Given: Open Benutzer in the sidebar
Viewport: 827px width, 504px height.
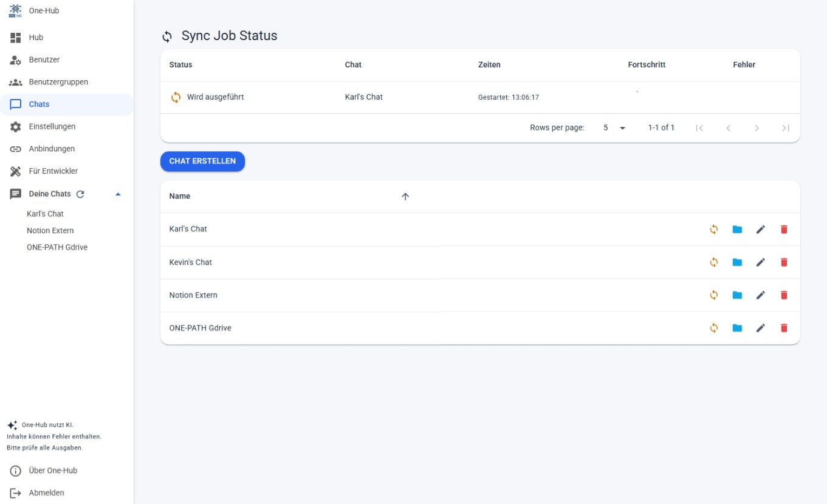Looking at the screenshot, I should pos(44,60).
